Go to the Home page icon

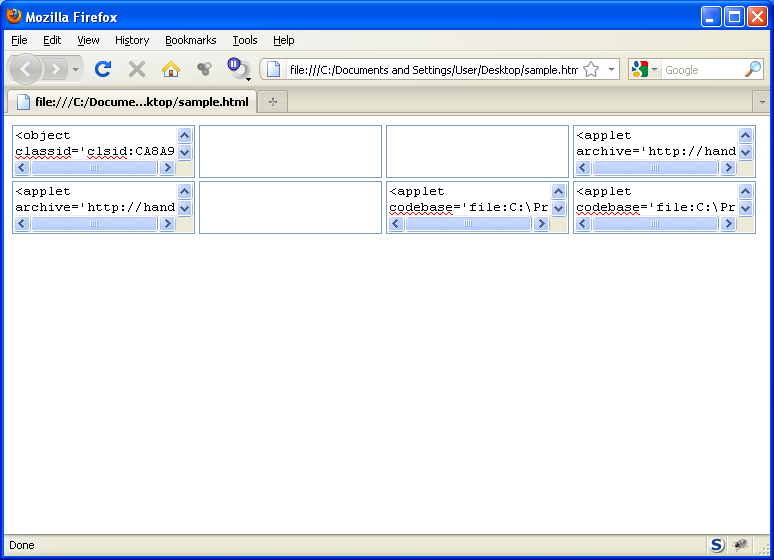(x=171, y=69)
